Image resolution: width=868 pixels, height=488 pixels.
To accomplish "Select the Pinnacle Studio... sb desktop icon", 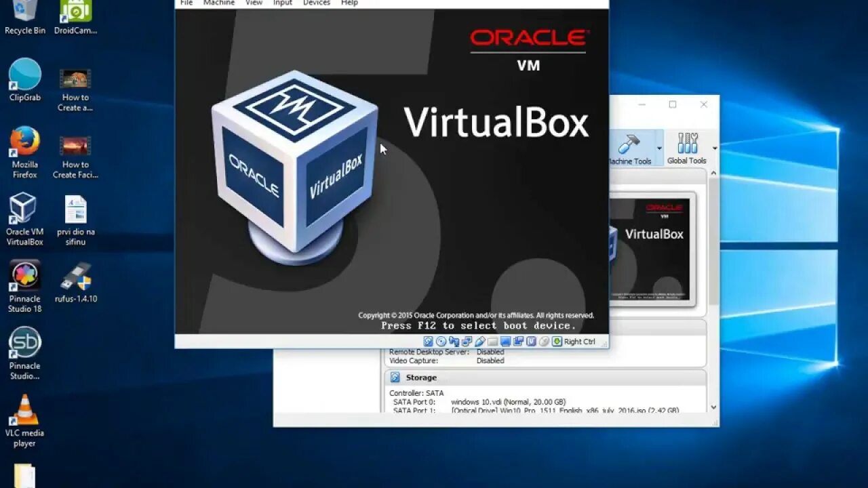I will [25, 353].
